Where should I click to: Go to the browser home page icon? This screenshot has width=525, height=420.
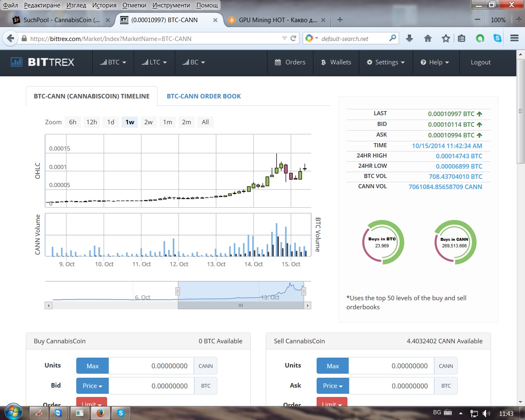pyautogui.click(x=428, y=39)
